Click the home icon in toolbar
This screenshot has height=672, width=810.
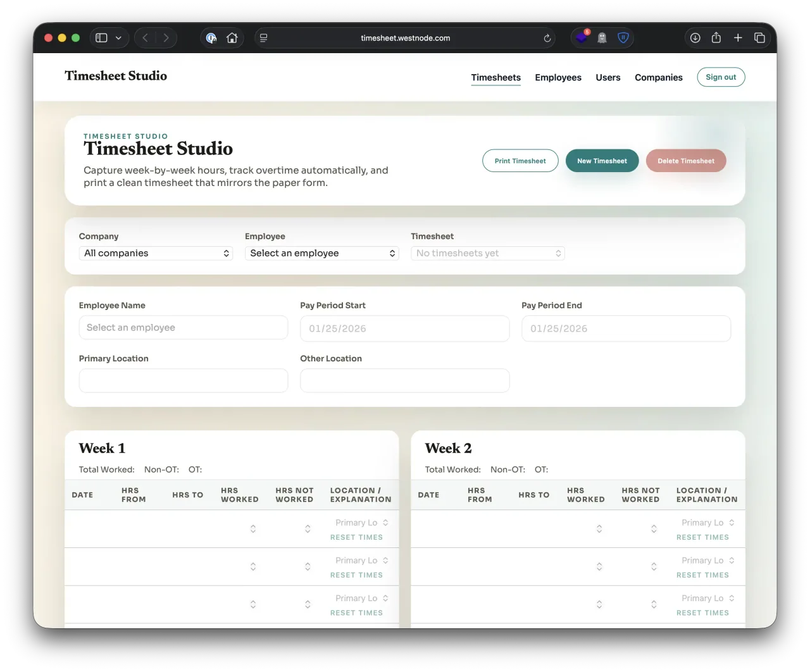coord(232,38)
